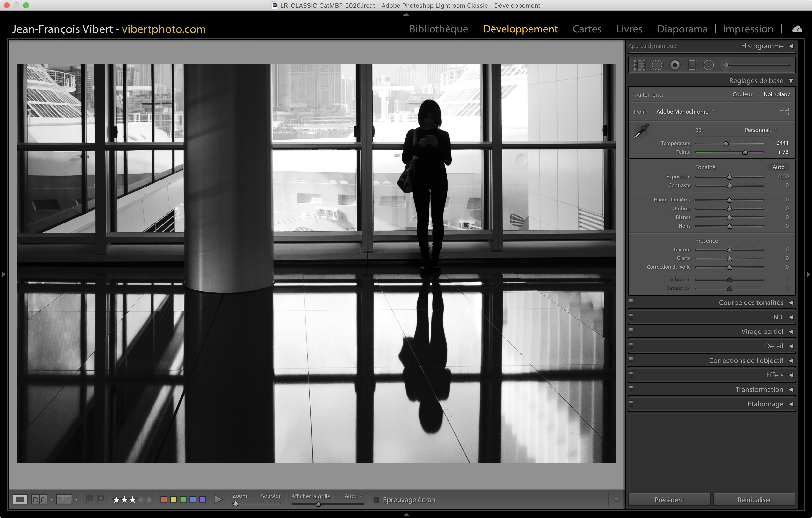
Task: Expand the Virage partiel panel
Action: 762,332
